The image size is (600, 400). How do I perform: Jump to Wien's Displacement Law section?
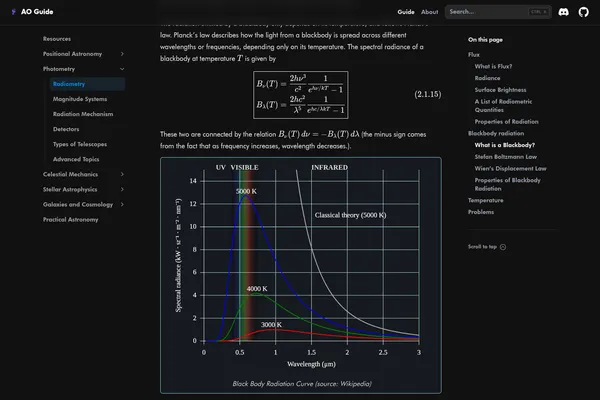coord(511,169)
